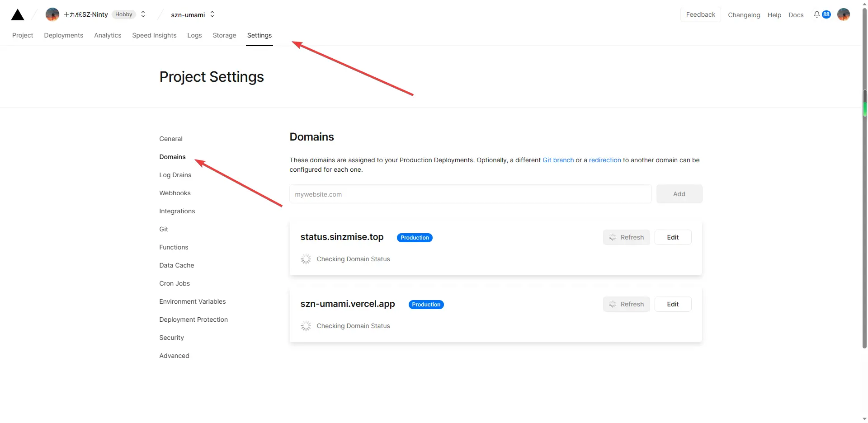The height and width of the screenshot is (423, 868).
Task: Open Git settings
Action: [164, 229]
